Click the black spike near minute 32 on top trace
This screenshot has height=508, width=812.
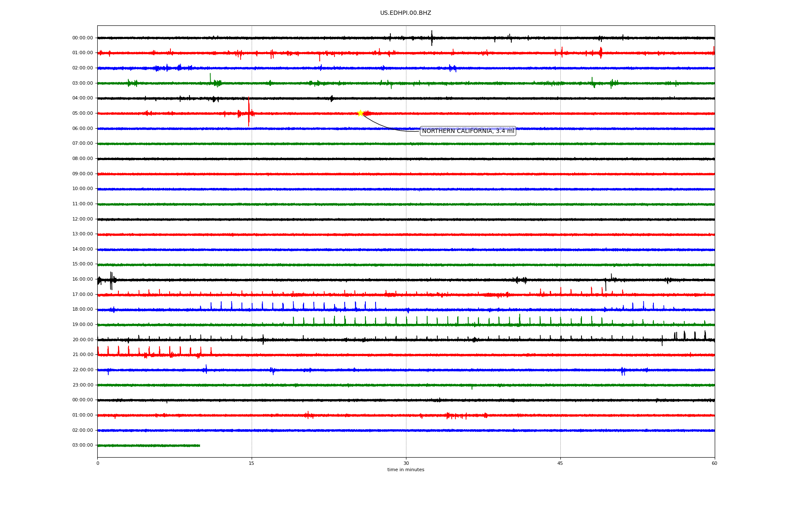coord(432,38)
